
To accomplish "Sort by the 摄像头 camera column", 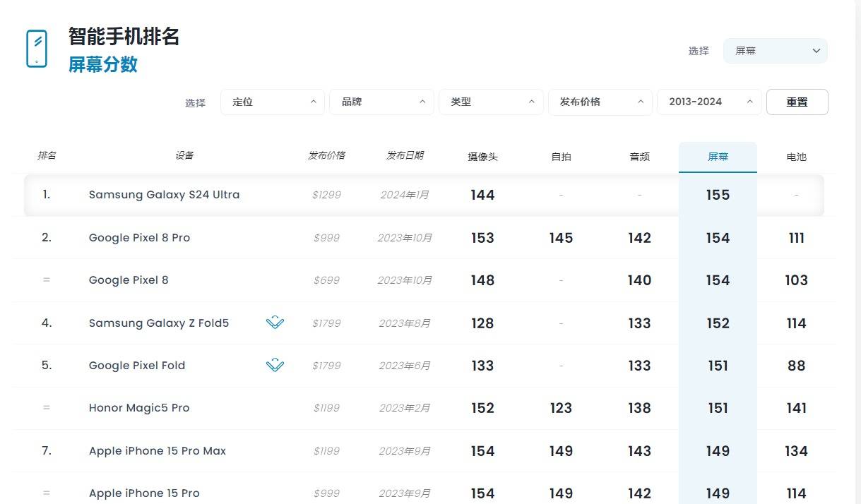I will click(x=482, y=157).
